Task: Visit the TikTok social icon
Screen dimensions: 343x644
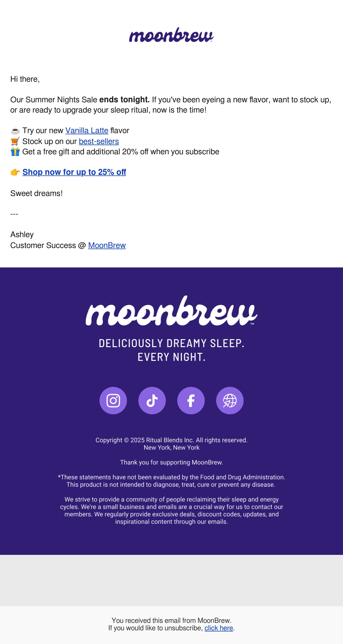Action: pos(152,401)
